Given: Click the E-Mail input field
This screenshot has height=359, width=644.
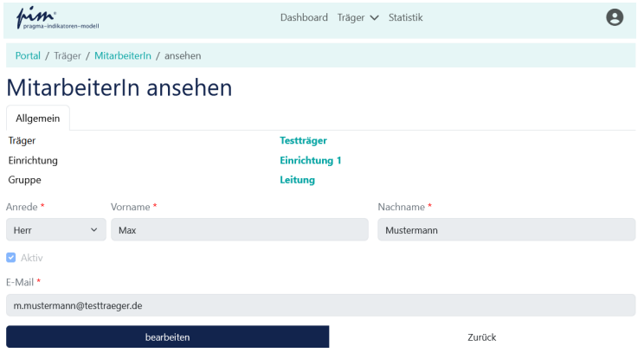Looking at the screenshot, I should tap(320, 305).
